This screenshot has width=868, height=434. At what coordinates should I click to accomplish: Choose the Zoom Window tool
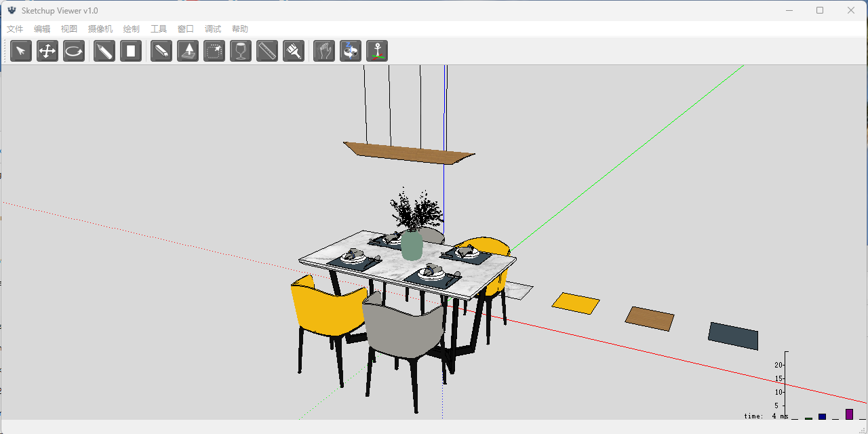[214, 51]
